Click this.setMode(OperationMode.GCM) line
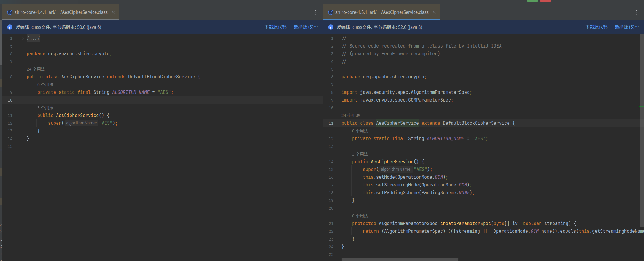Viewport: 644px width, 261px height. coord(405,177)
